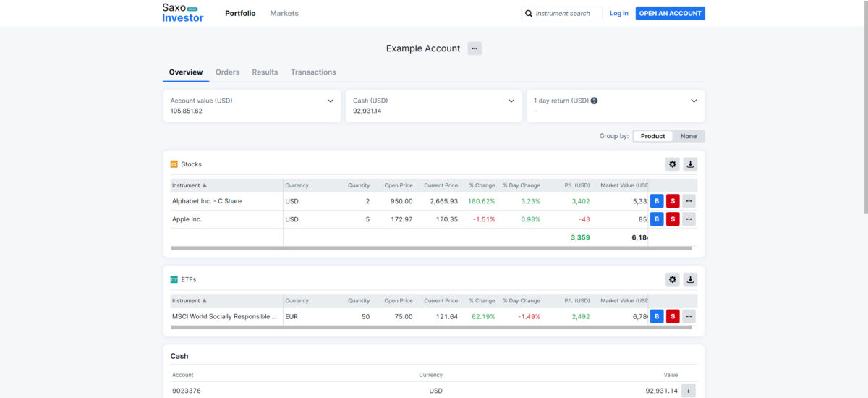868x398 pixels.
Task: Switch to the Orders tab
Action: click(x=227, y=72)
